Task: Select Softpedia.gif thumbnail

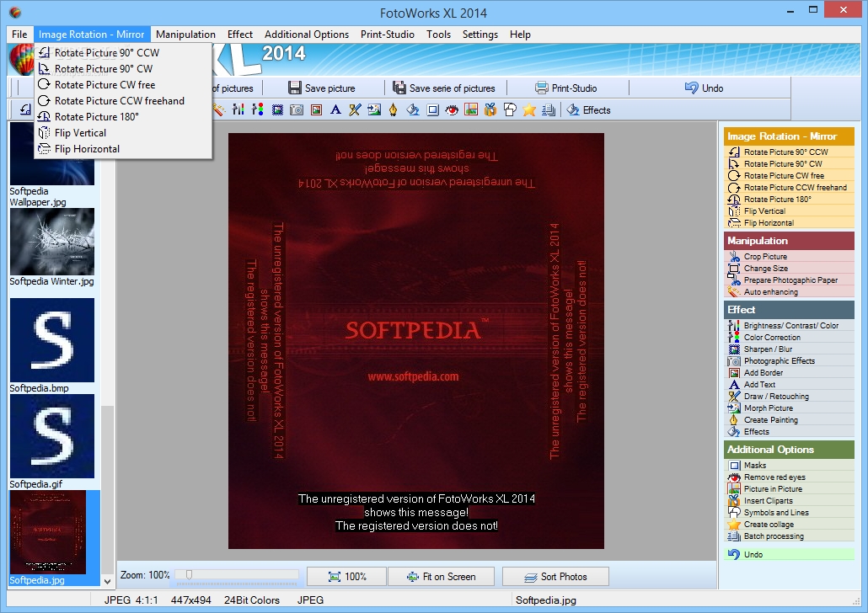Action: [x=52, y=436]
